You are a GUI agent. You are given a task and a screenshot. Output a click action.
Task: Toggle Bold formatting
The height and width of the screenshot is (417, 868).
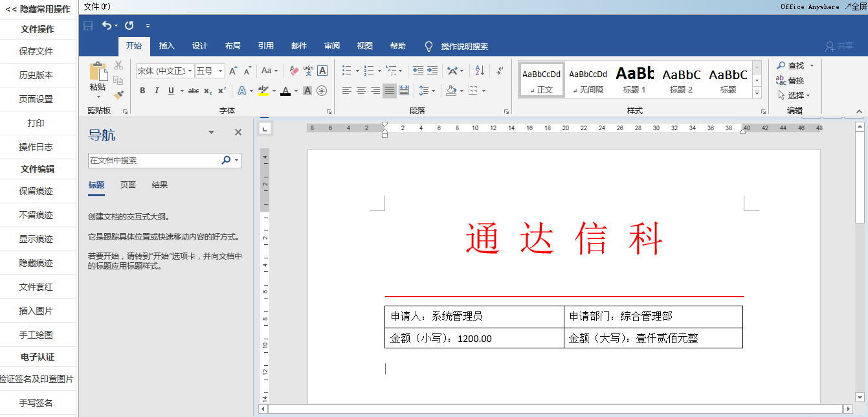tap(142, 91)
